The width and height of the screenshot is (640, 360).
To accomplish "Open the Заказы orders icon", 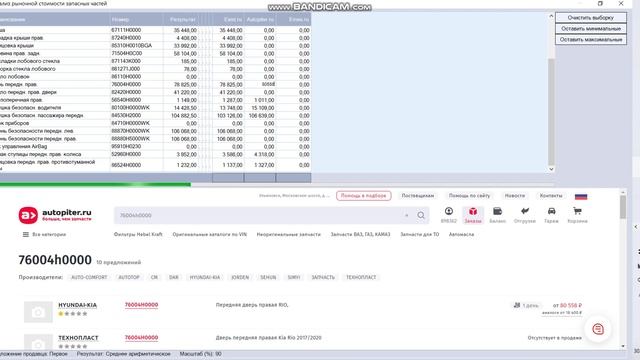I will pyautogui.click(x=473, y=215).
